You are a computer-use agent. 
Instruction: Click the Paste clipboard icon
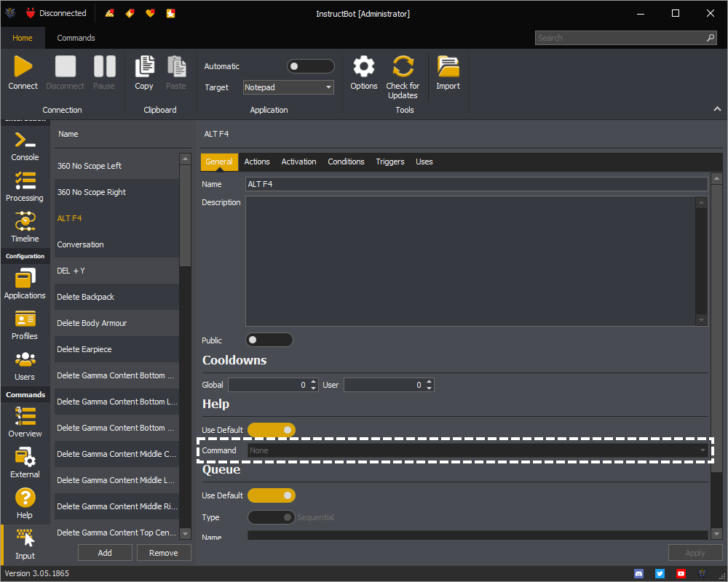176,66
